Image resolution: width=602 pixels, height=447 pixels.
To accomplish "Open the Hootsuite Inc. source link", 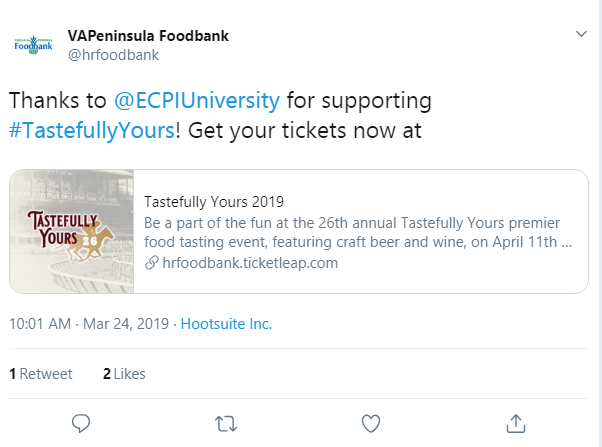I will (x=226, y=324).
